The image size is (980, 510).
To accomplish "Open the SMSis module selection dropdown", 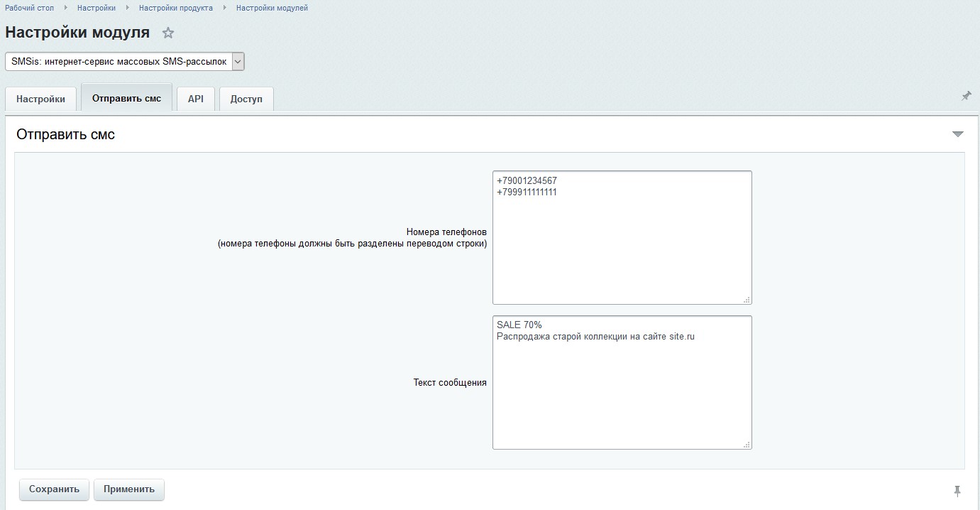I will 124,62.
